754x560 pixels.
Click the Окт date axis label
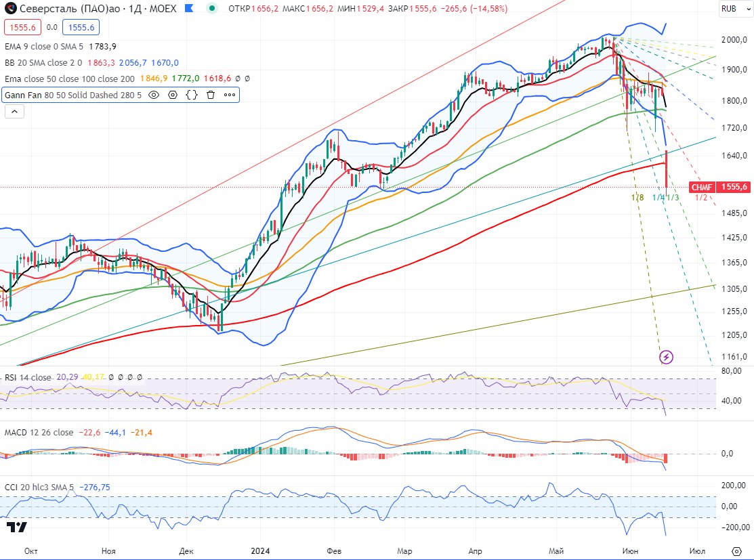(x=30, y=551)
